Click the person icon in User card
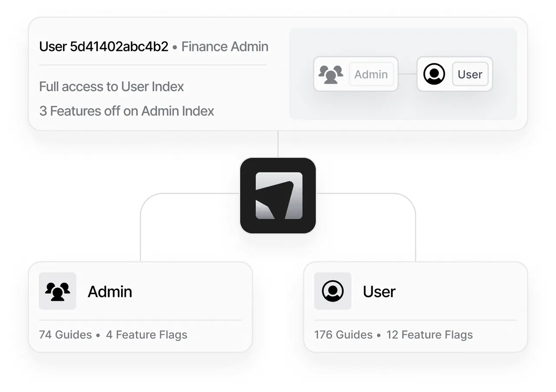This screenshot has height=392, width=556. pyautogui.click(x=333, y=291)
